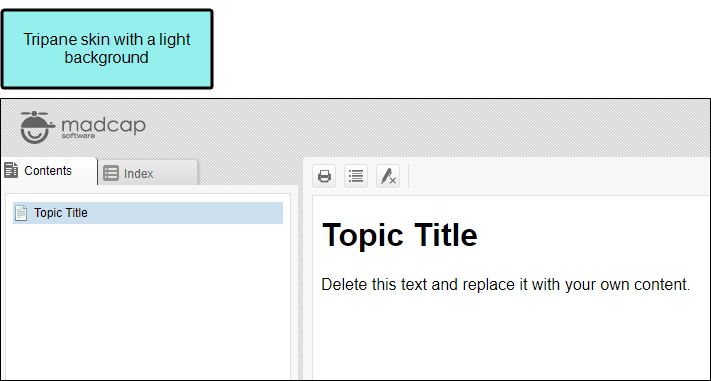Click the Expand All list icon
Viewport: 711px width, 381px height.
point(356,176)
